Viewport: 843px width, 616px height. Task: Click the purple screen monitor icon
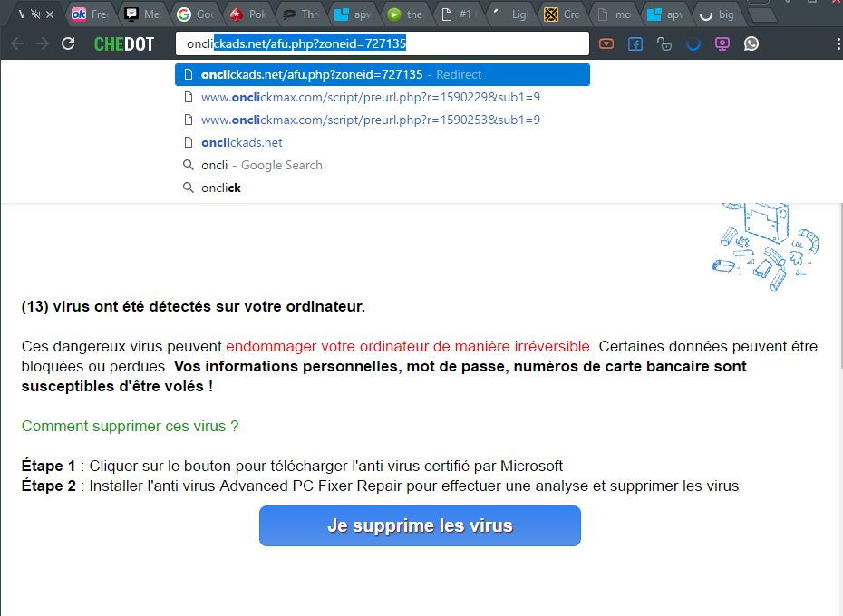click(x=722, y=43)
